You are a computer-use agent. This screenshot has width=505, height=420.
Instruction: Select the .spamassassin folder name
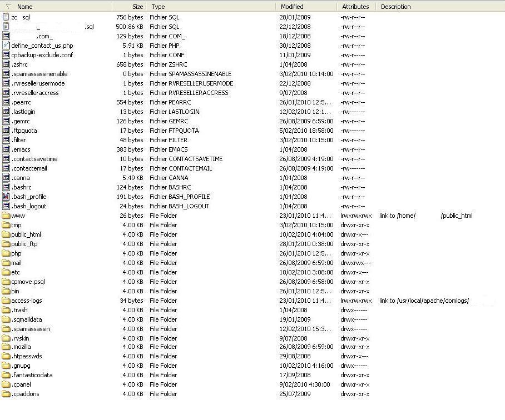31,329
